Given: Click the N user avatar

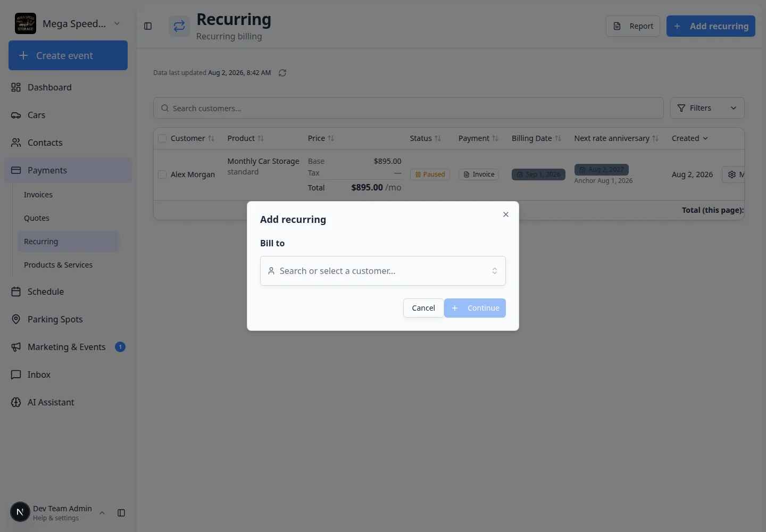Looking at the screenshot, I should [20, 512].
